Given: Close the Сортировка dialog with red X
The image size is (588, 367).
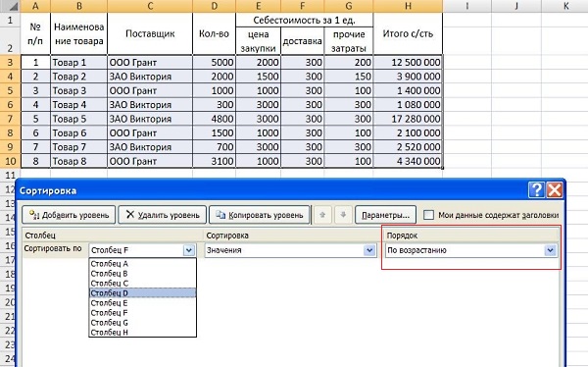Looking at the screenshot, I should click(555, 189).
